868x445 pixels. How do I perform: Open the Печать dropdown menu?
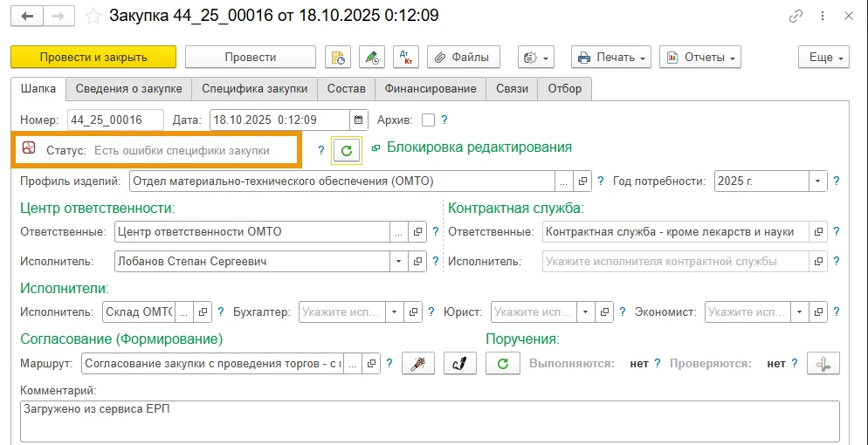pos(611,57)
